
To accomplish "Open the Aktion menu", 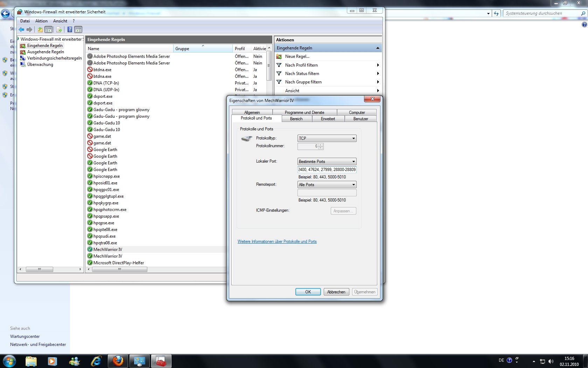I will click(x=41, y=21).
